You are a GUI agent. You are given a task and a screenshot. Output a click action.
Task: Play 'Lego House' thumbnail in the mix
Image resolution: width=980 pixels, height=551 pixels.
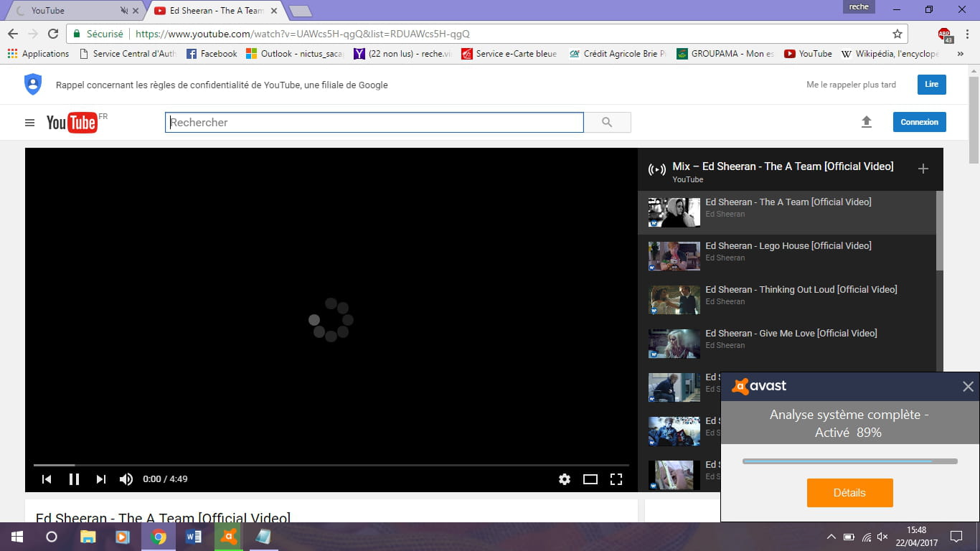click(674, 256)
